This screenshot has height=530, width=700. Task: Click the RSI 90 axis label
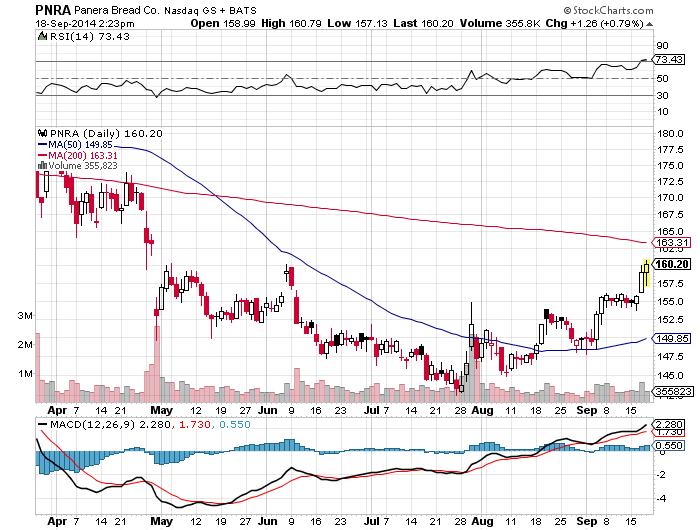pyautogui.click(x=662, y=46)
